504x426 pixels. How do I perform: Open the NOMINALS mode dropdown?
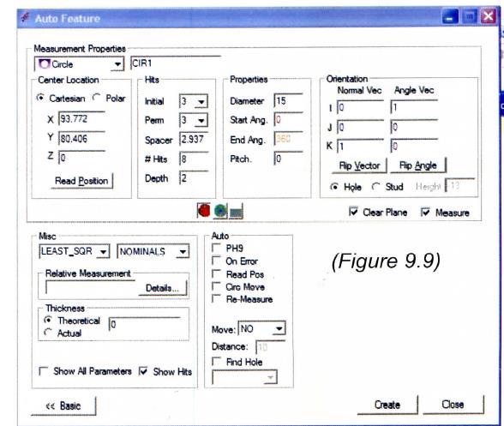(x=183, y=251)
